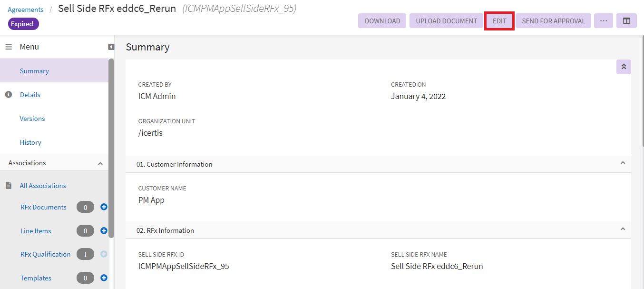
Task: Open the more actions ellipsis menu
Action: 603,21
